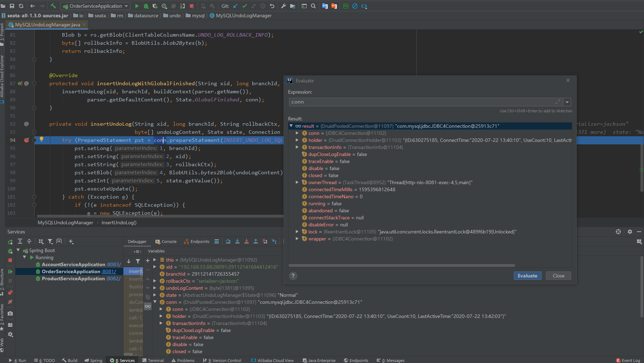Click the Git update project blue arrow
644x363 pixels.
pyautogui.click(x=235, y=6)
